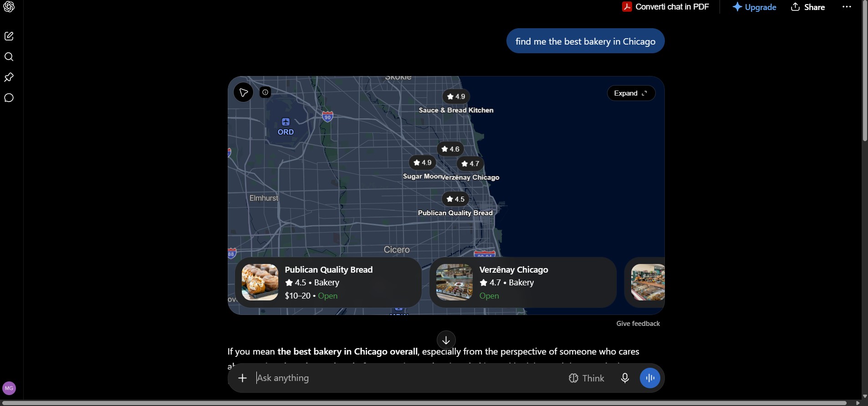
Task: Click the ChatGPT logo icon
Action: 9,6
